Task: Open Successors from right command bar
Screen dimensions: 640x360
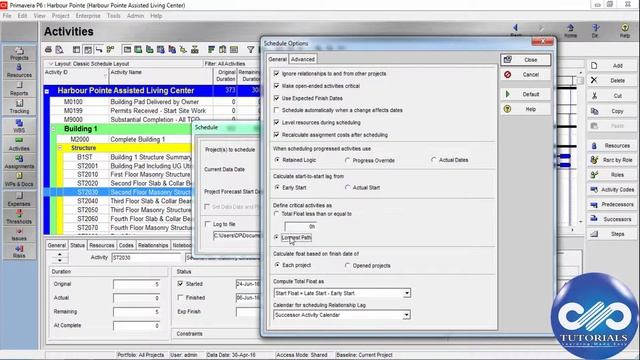Action: point(612,219)
